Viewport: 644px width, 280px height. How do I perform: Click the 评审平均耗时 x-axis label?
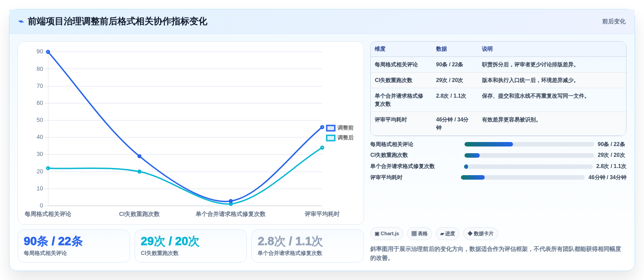322,214
